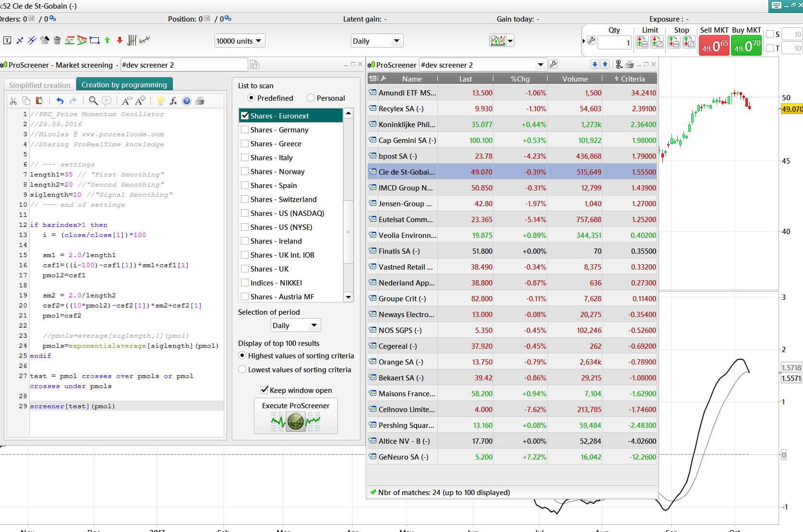The height and width of the screenshot is (532, 803).
Task: Pick the trash can delete-objects tool
Action: point(57,40)
